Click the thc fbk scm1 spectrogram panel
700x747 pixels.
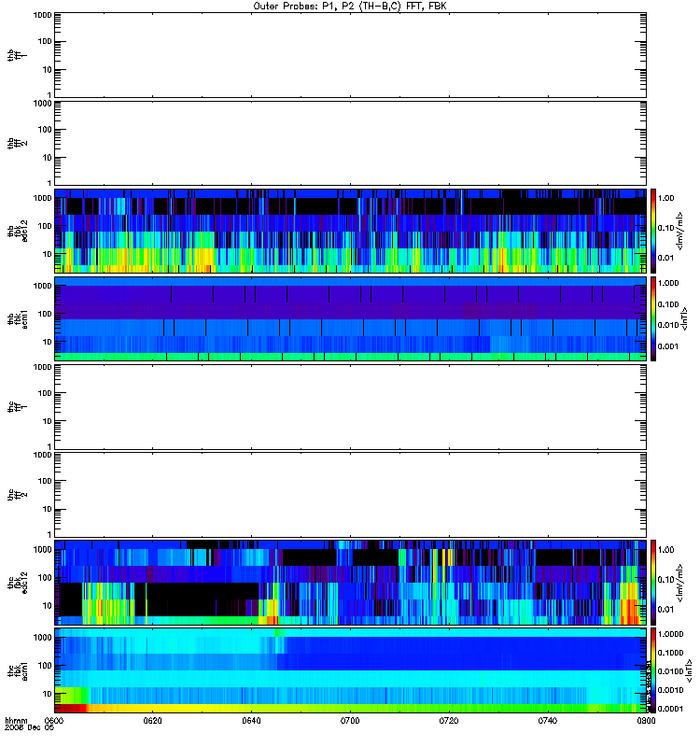coord(350,670)
